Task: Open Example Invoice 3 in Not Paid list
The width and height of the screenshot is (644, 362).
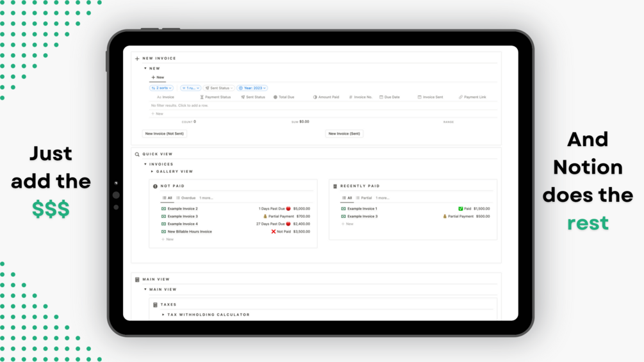Action: pyautogui.click(x=183, y=217)
